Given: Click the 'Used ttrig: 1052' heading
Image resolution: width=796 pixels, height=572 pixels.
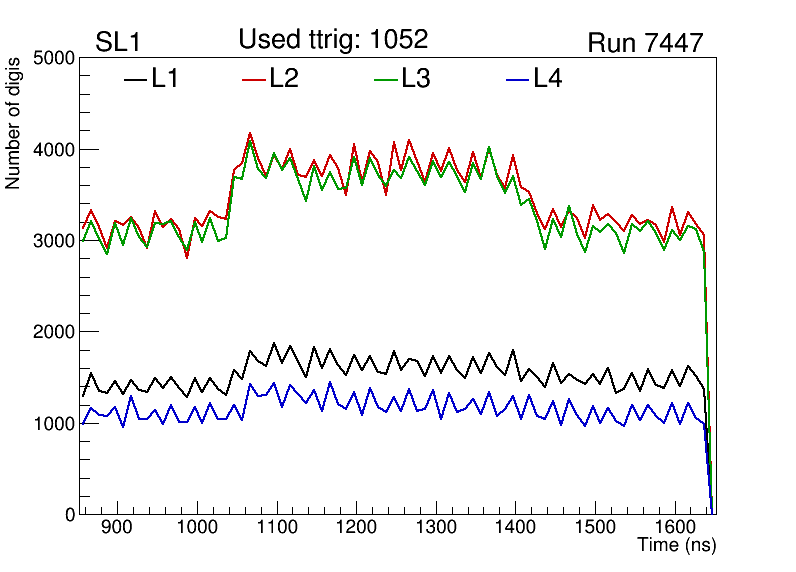Looking at the screenshot, I should pyautogui.click(x=333, y=40).
